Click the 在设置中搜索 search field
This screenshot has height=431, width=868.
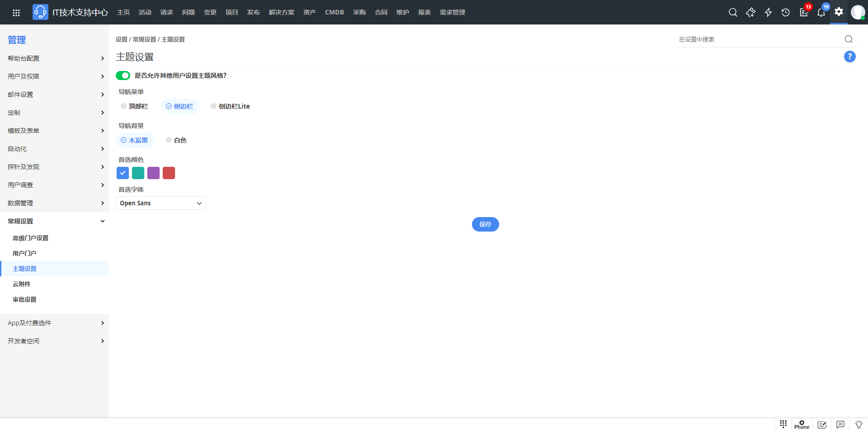click(x=759, y=39)
